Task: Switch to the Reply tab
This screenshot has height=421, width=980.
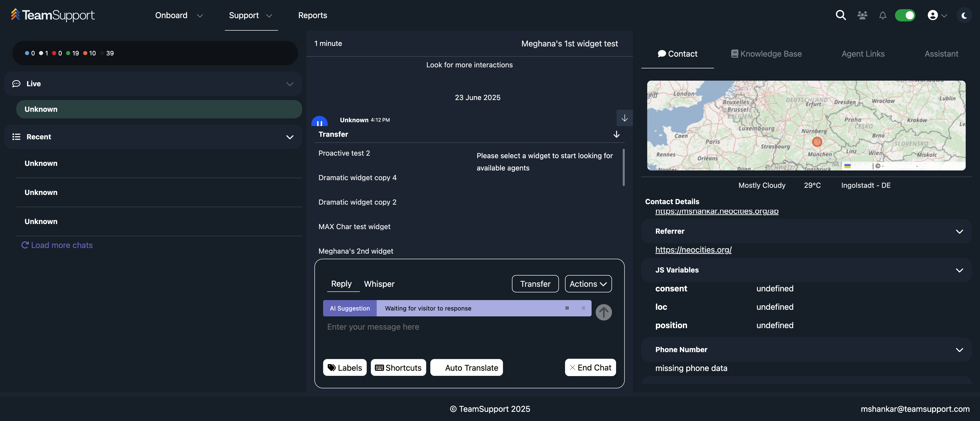Action: tap(341, 284)
